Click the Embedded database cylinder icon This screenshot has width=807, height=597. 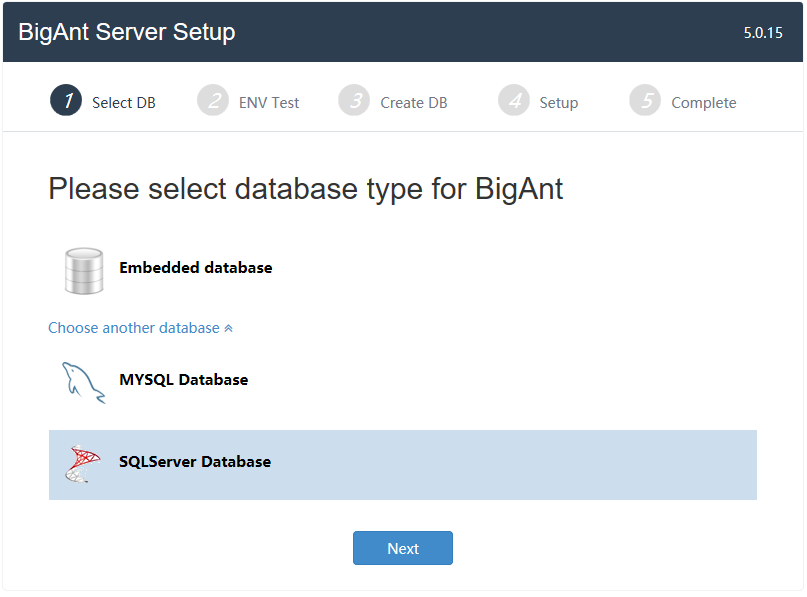[x=84, y=271]
